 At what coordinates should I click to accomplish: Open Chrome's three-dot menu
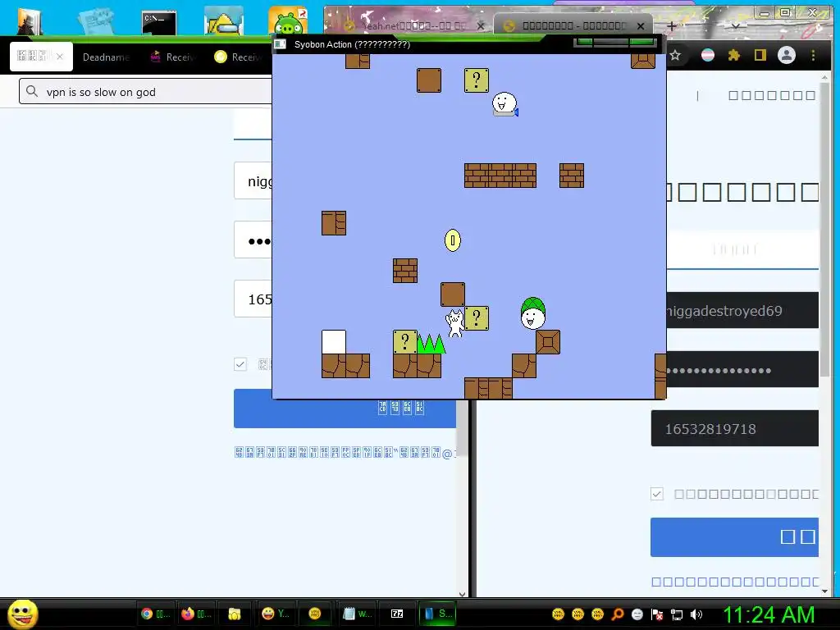click(813, 55)
